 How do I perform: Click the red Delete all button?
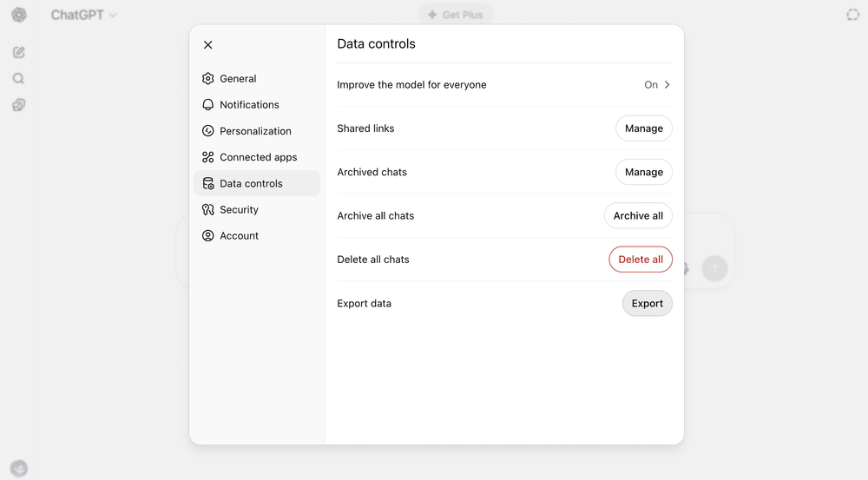pos(640,260)
